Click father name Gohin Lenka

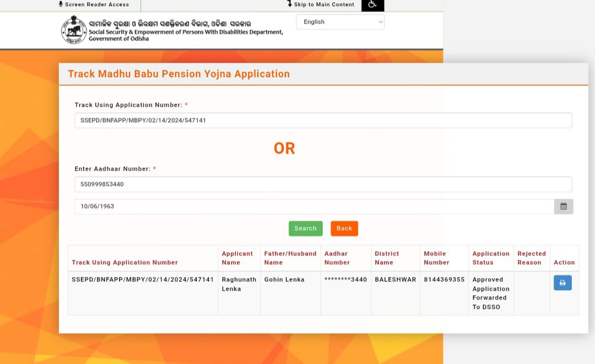[x=284, y=279]
